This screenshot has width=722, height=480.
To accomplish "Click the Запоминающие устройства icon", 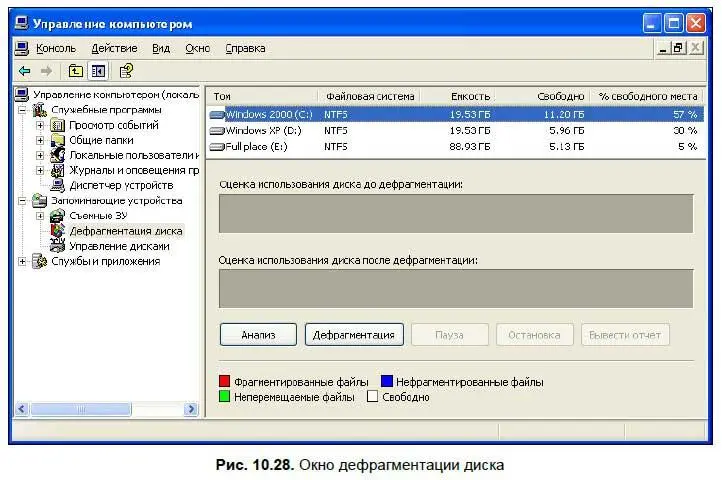I will (40, 200).
